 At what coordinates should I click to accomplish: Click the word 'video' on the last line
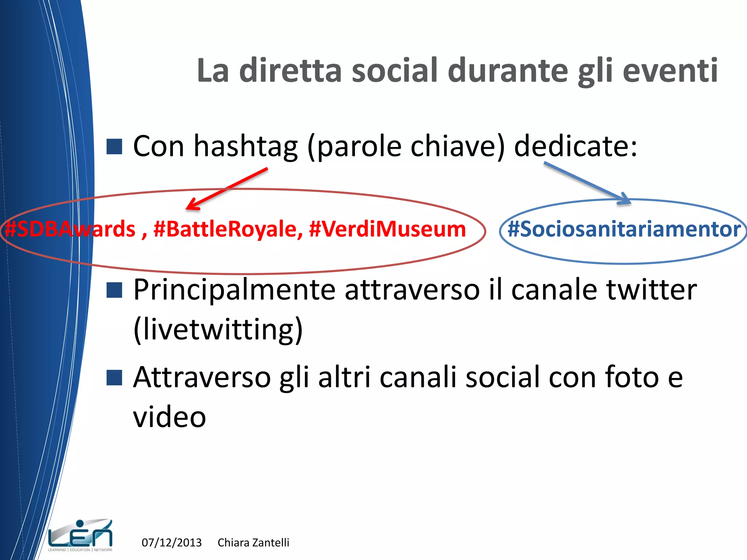point(170,417)
